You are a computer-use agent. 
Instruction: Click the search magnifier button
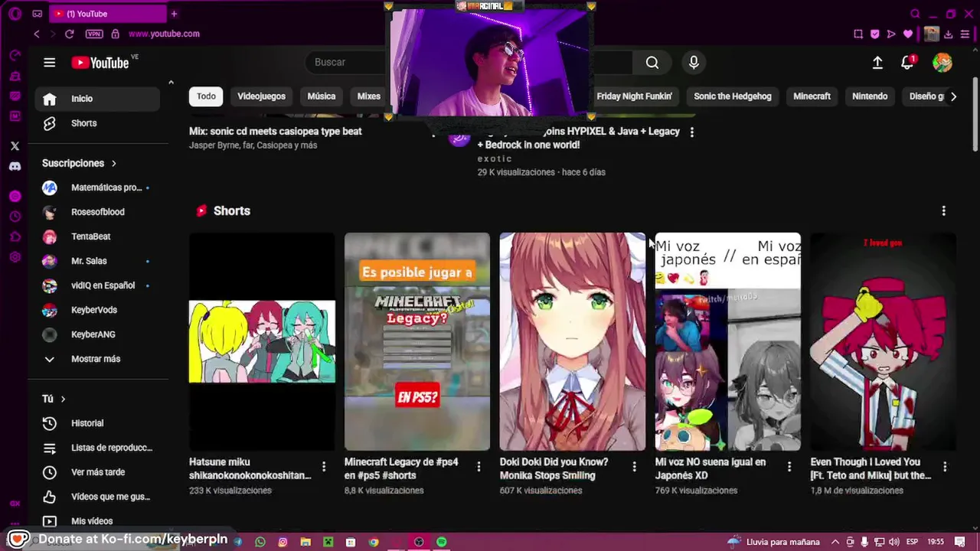click(652, 63)
